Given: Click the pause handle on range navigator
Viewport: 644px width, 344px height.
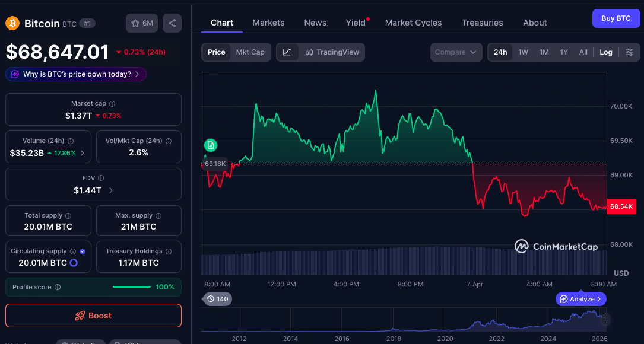Looking at the screenshot, I should 606,319.
